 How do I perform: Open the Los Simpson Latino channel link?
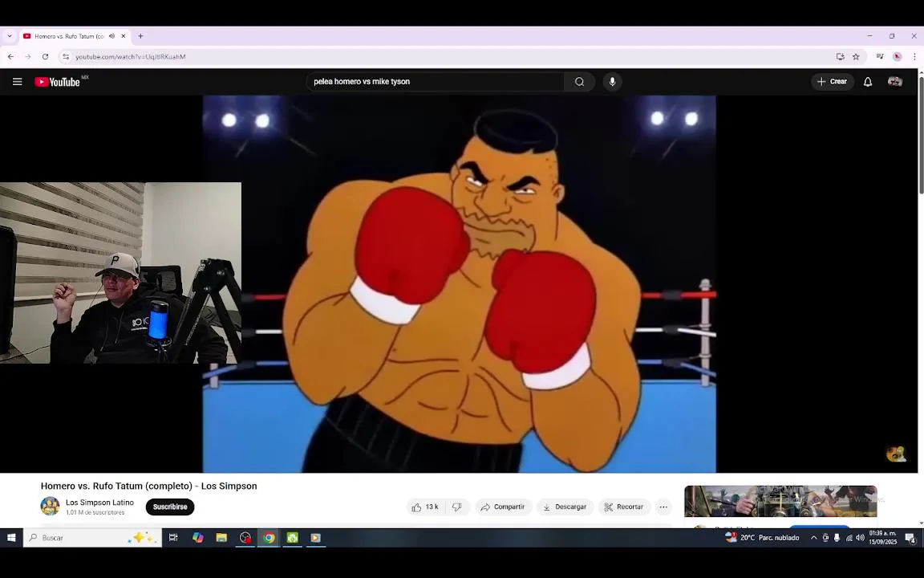click(99, 503)
